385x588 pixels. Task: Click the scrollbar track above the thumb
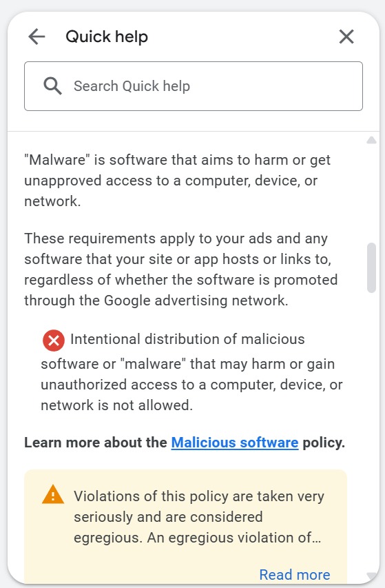pos(371,194)
